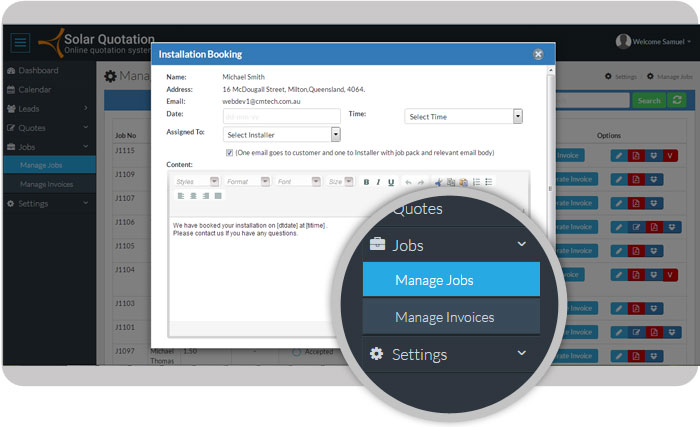700x427 pixels.
Task: Click the Dashboard gauge icon in sidebar
Action: pos(11,71)
